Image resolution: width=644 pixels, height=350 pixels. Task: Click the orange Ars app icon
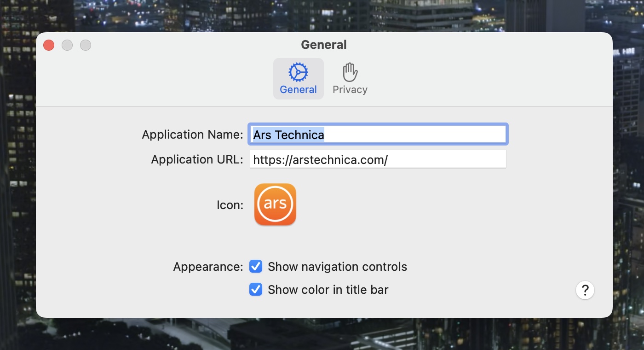pos(275,204)
